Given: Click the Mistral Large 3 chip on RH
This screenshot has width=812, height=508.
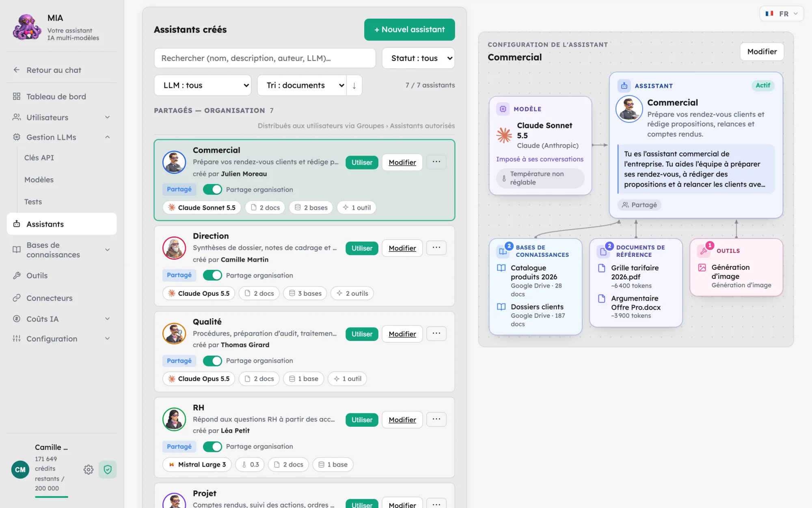Looking at the screenshot, I should click(x=197, y=465).
